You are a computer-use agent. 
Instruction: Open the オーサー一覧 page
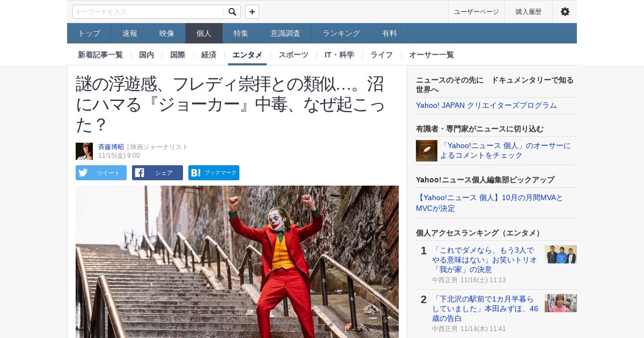431,55
